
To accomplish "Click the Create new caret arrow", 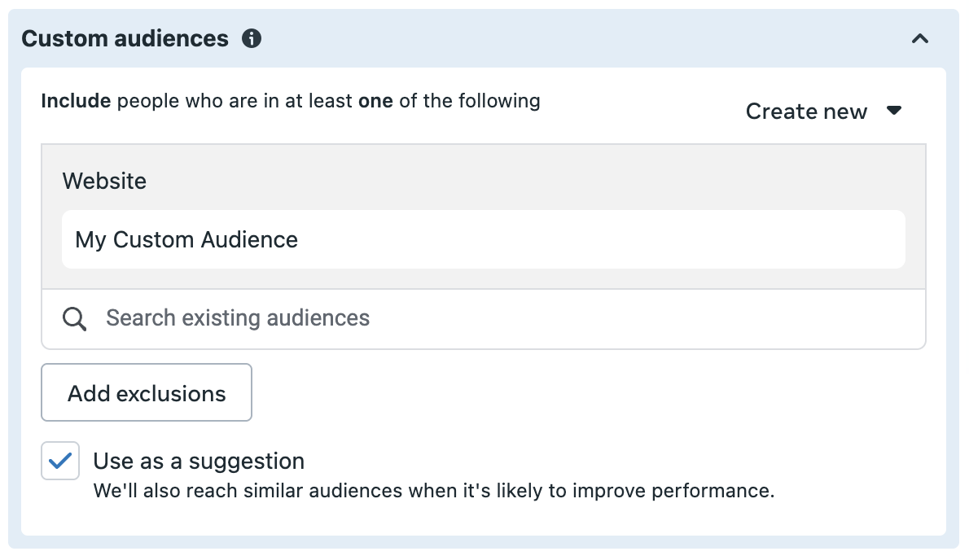I will click(x=893, y=111).
